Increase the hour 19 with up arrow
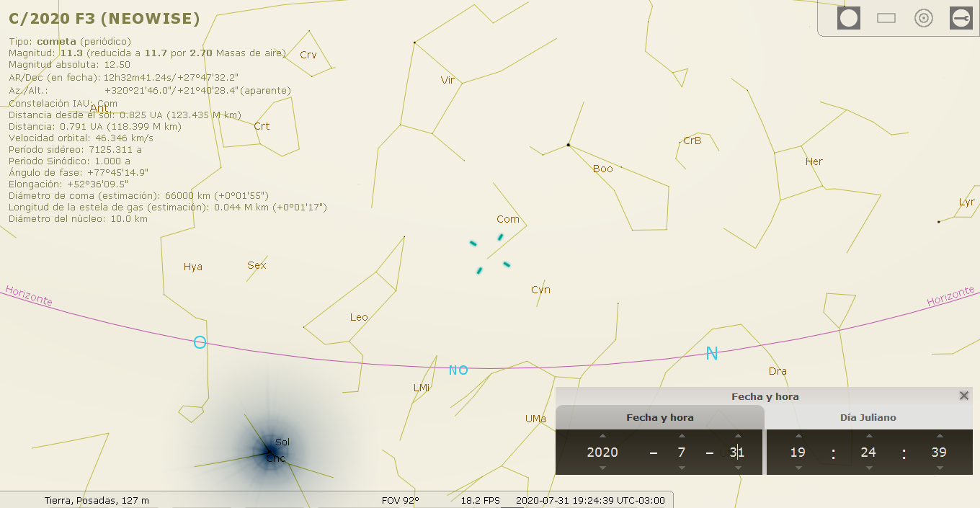 click(798, 436)
